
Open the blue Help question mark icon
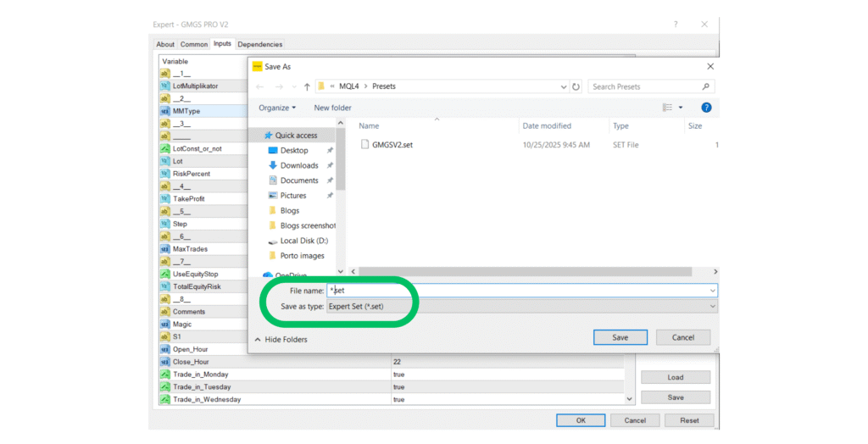pos(706,108)
